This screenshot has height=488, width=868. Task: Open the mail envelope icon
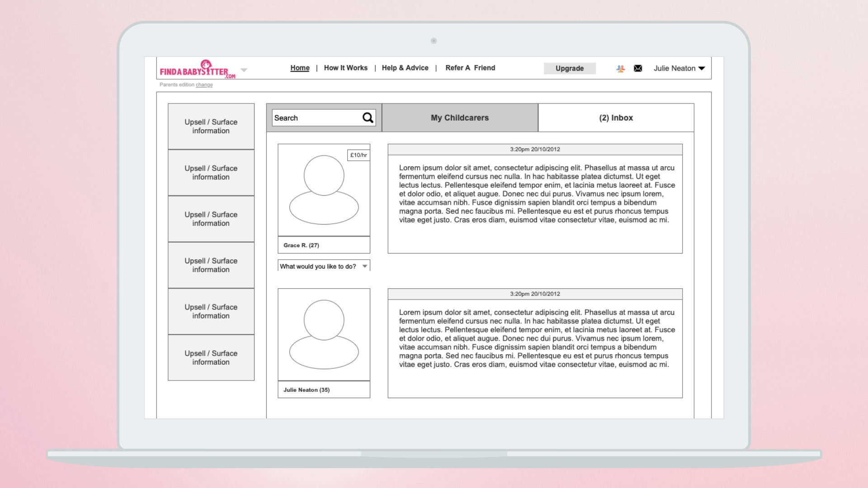pos(638,69)
